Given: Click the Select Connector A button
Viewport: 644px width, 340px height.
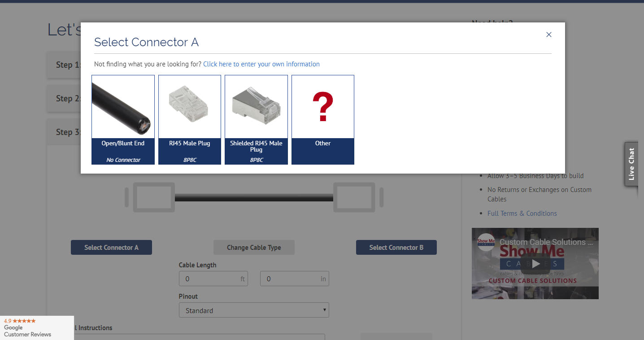Looking at the screenshot, I should pyautogui.click(x=111, y=248).
